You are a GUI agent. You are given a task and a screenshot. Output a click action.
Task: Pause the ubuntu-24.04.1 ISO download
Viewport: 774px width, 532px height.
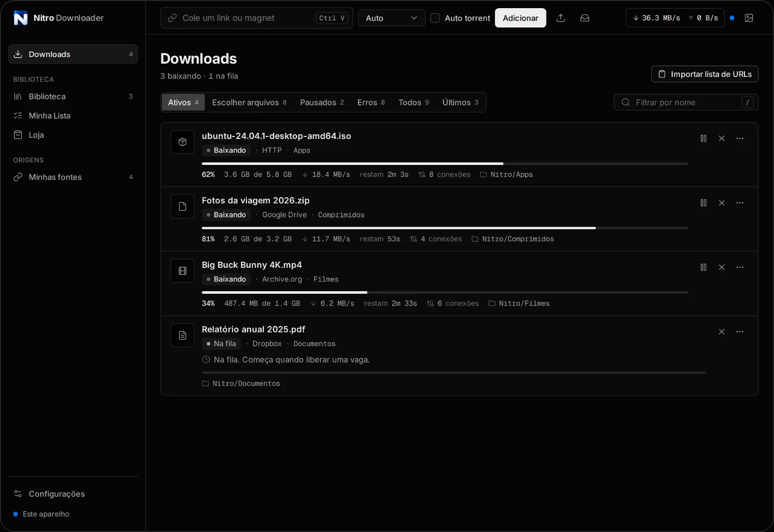[704, 138]
